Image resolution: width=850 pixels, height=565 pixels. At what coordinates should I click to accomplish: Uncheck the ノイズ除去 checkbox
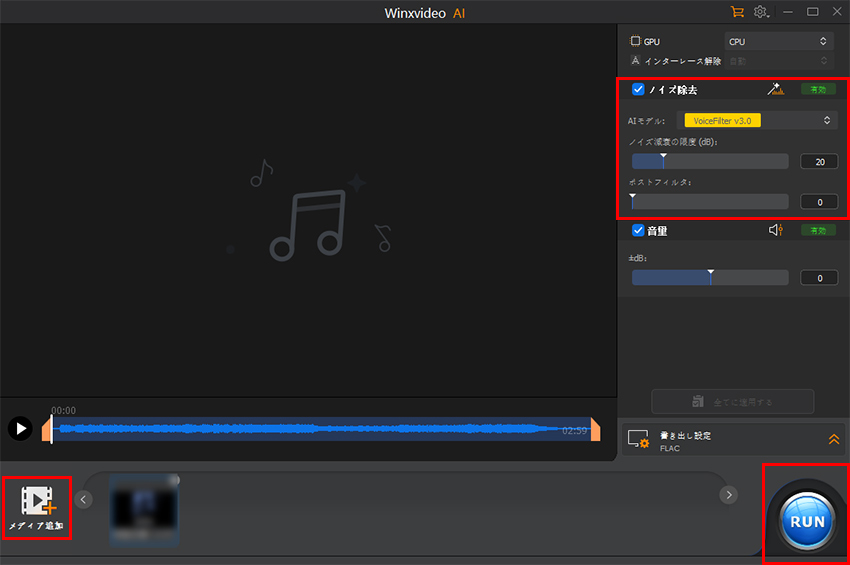point(638,90)
